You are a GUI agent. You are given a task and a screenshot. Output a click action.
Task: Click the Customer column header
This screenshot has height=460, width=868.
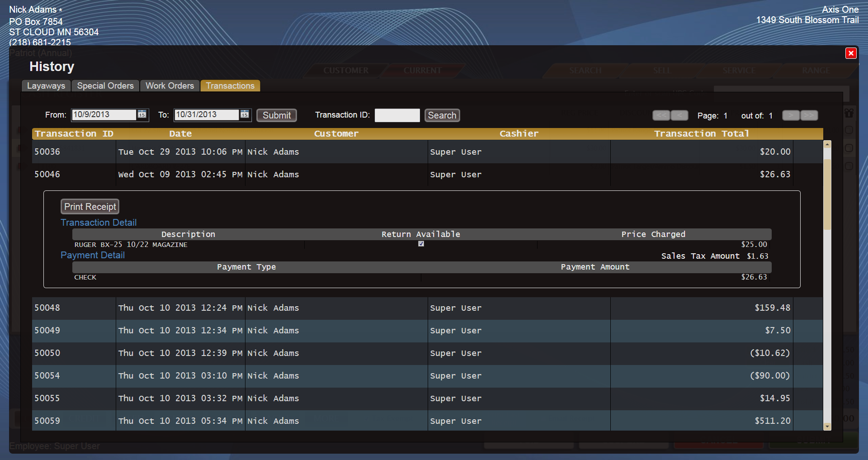point(336,134)
